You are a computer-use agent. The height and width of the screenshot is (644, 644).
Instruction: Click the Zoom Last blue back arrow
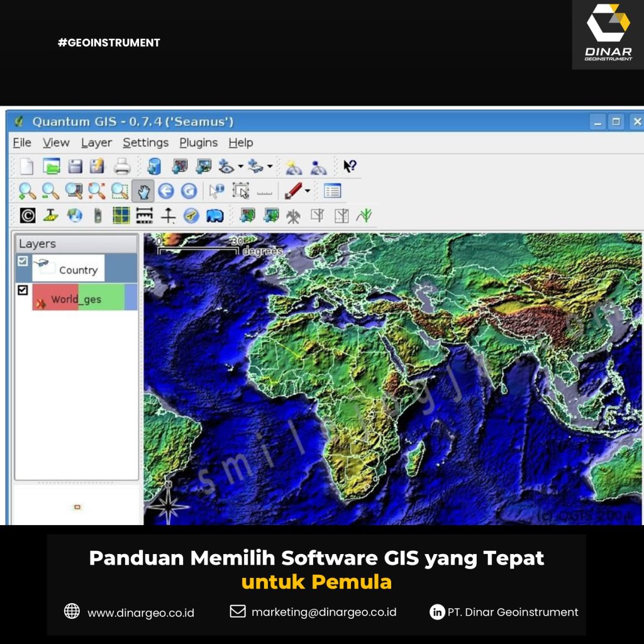click(166, 191)
